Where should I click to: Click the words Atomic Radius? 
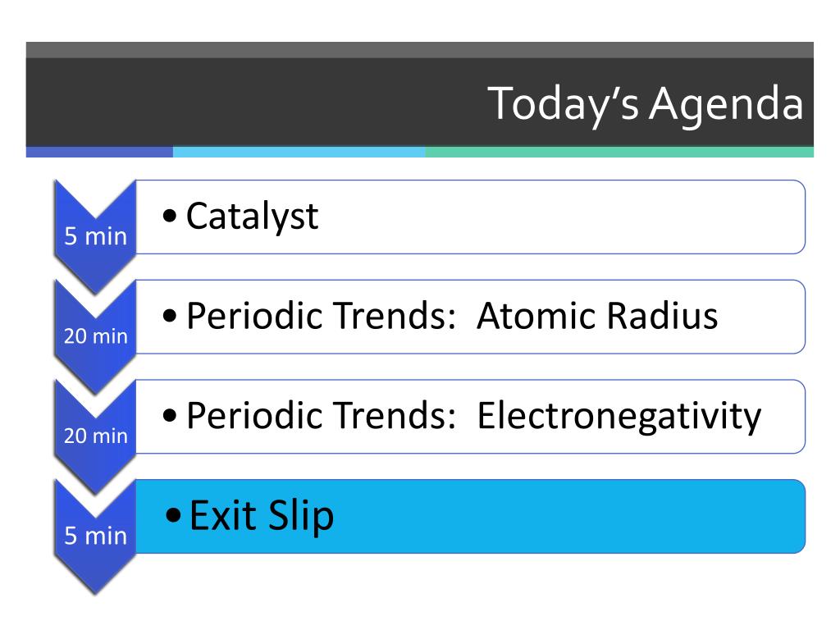click(x=597, y=316)
